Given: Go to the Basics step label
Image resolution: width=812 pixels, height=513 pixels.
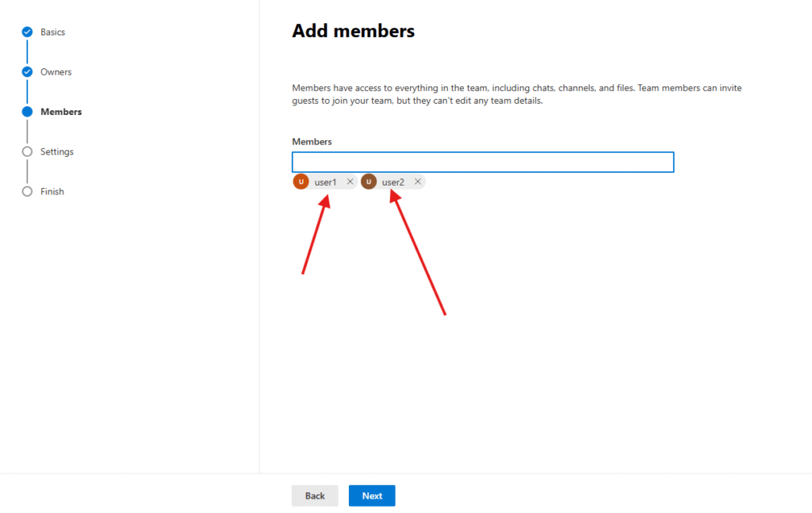Looking at the screenshot, I should [52, 33].
